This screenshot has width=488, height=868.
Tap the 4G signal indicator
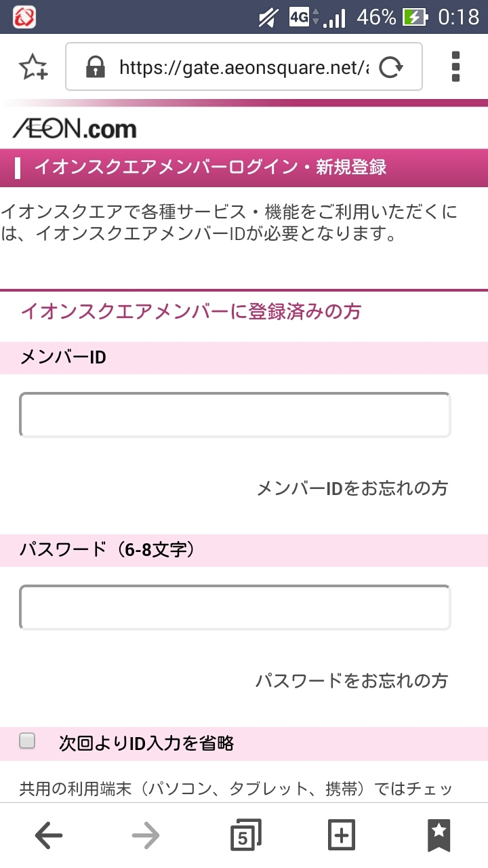pos(299,17)
